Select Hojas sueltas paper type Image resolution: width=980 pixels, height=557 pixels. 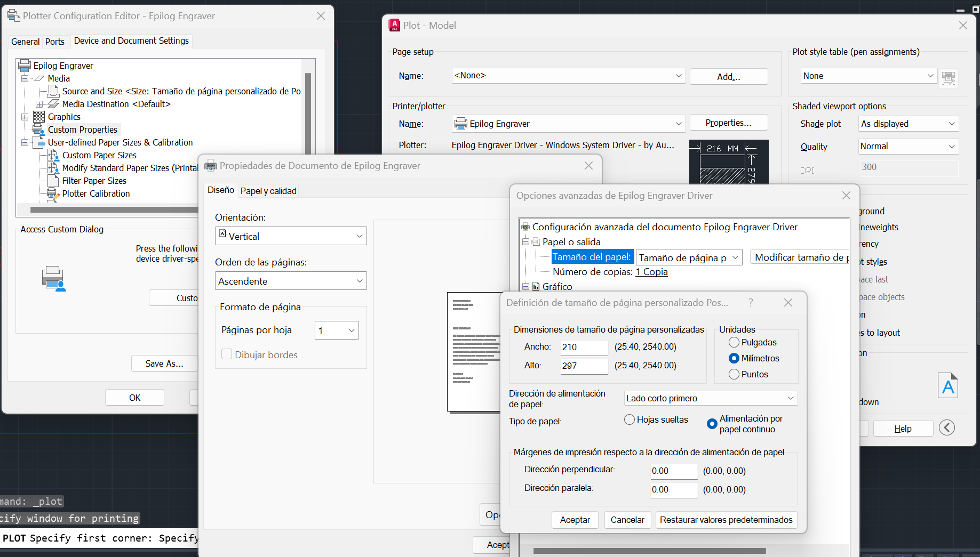630,419
